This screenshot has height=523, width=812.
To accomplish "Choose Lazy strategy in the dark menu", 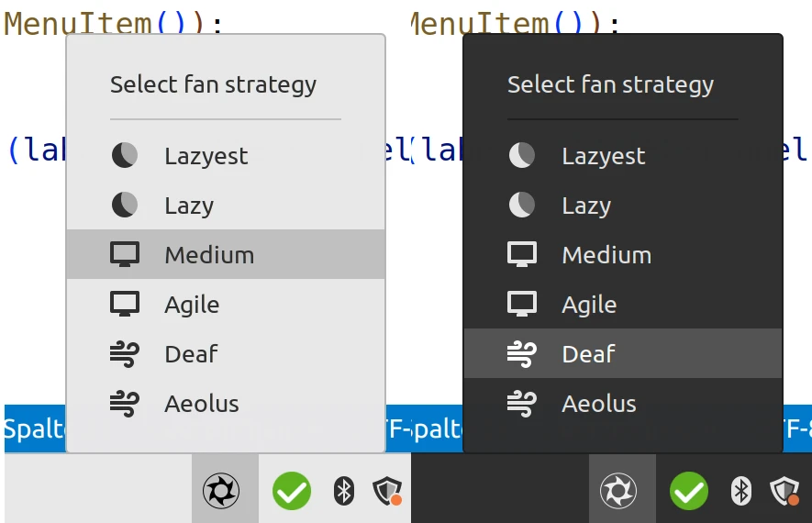I will tap(623, 205).
